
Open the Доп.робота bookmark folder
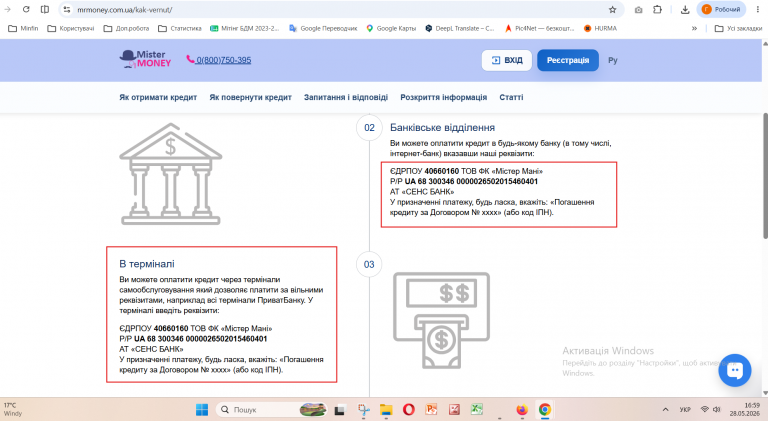click(x=126, y=28)
